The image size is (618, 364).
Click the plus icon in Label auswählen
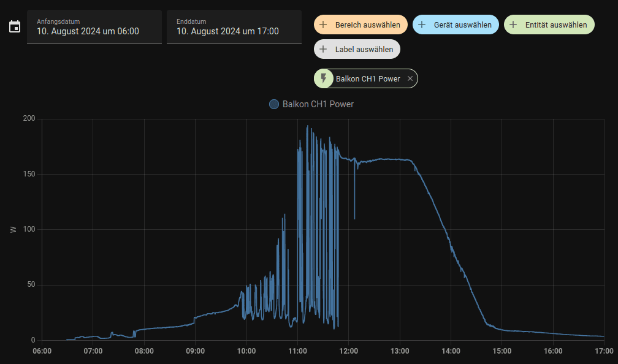(323, 49)
